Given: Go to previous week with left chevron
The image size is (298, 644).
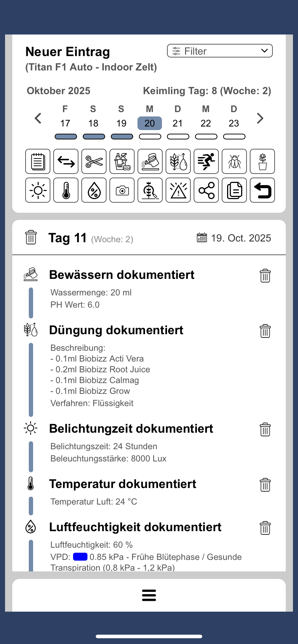Looking at the screenshot, I should [x=38, y=118].
